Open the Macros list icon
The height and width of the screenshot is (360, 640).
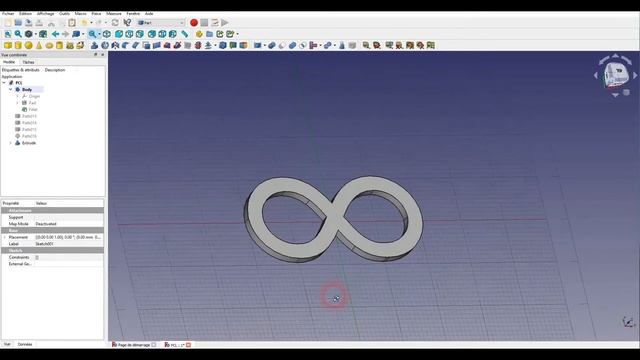[215, 23]
